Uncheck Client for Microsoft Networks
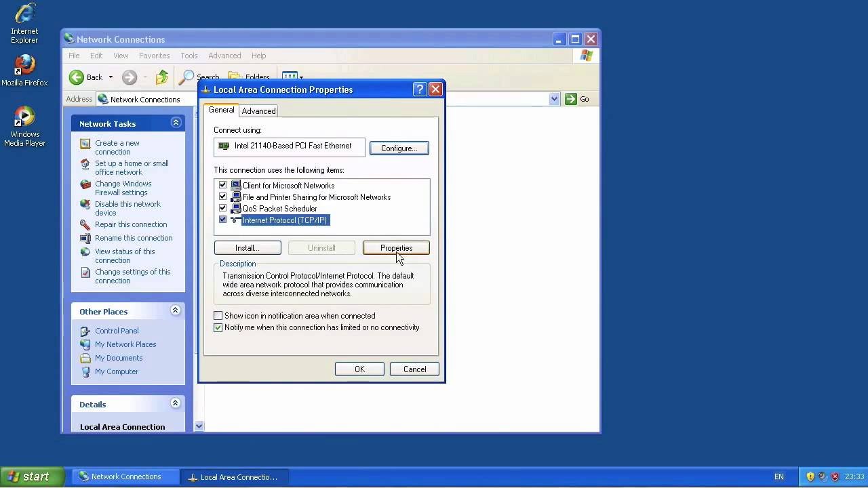 tap(222, 185)
